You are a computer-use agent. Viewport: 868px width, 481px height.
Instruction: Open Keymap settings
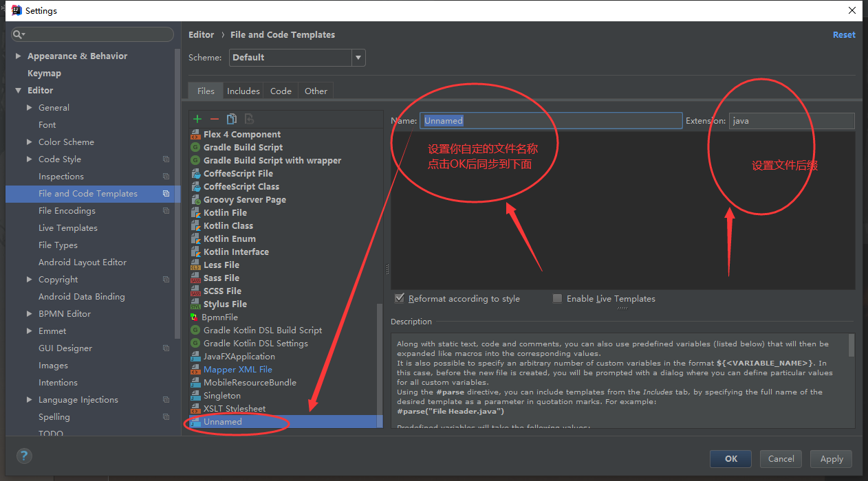44,74
